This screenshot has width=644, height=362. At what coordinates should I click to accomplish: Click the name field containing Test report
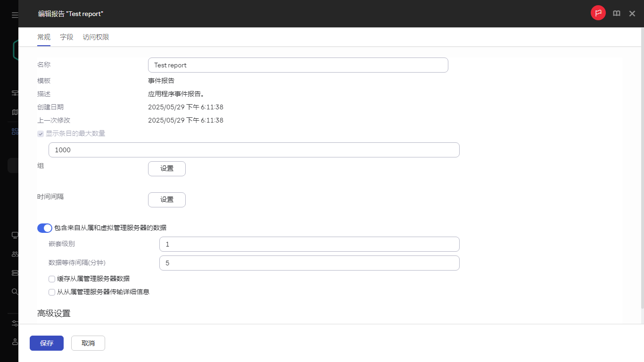tap(298, 65)
